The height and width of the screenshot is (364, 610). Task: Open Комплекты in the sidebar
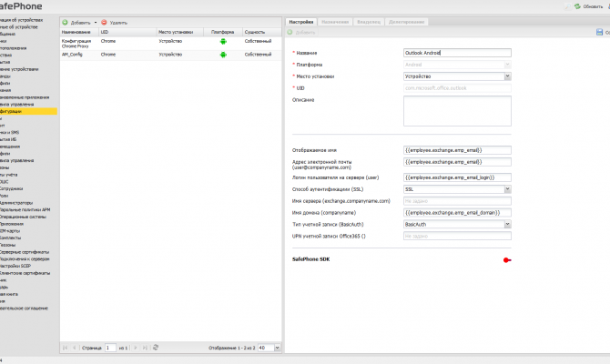(x=11, y=238)
